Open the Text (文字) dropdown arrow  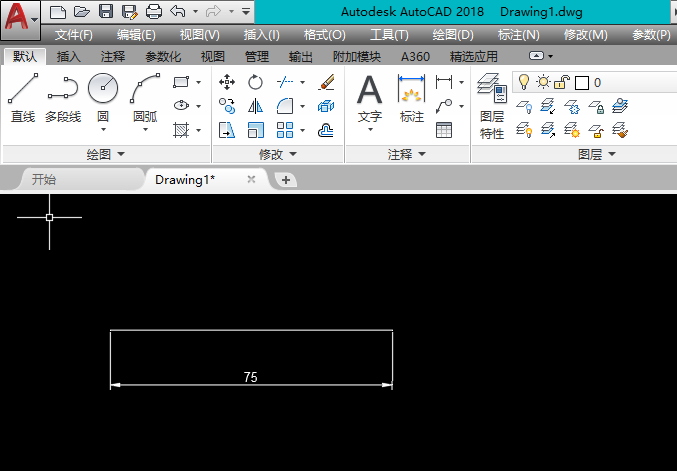(370, 130)
